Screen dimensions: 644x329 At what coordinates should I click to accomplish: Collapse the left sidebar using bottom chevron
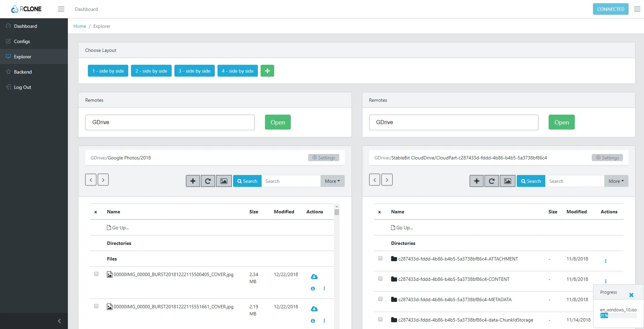(x=59, y=321)
